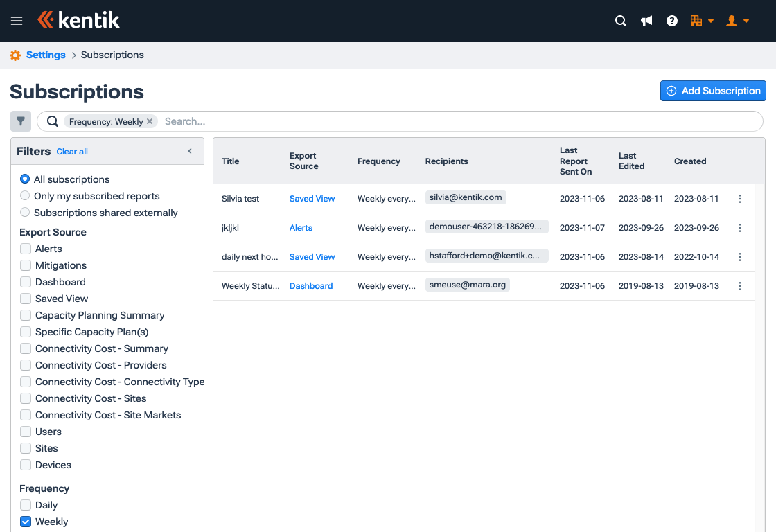Click the Subscriptions breadcrumb item
This screenshot has height=532, width=776.
[112, 54]
